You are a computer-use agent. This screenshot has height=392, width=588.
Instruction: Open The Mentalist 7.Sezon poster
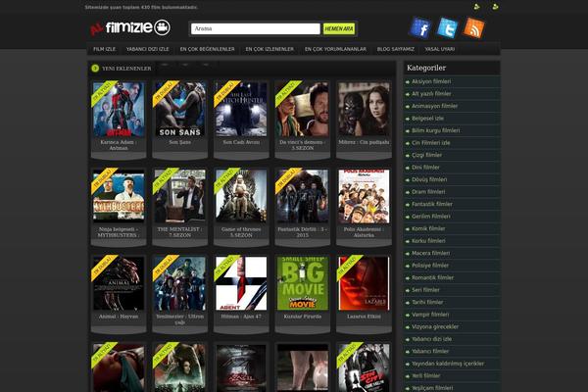click(x=180, y=196)
